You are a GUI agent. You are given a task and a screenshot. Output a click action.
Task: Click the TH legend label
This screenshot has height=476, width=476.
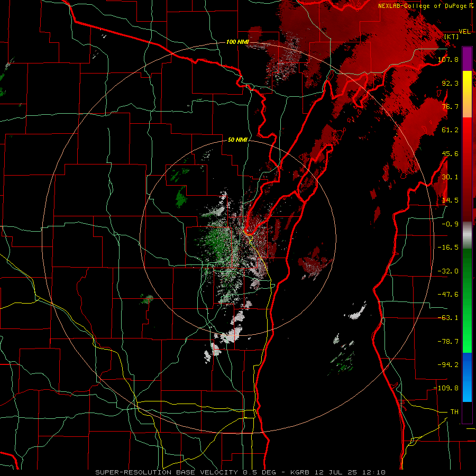click(454, 412)
